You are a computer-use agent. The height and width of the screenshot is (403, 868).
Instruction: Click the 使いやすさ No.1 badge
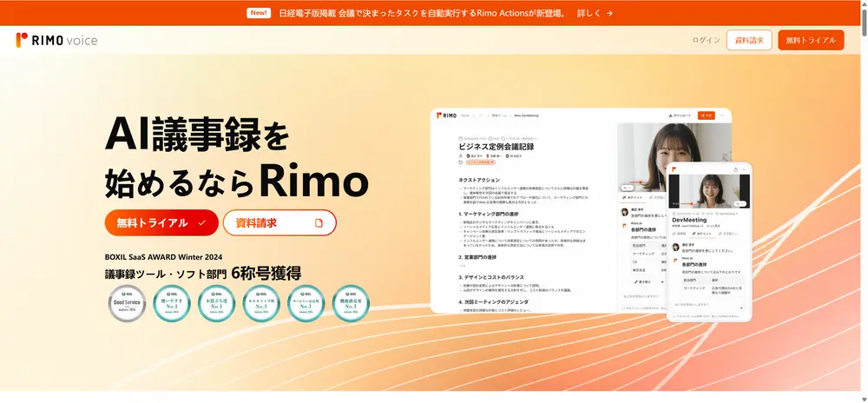pyautogui.click(x=172, y=303)
